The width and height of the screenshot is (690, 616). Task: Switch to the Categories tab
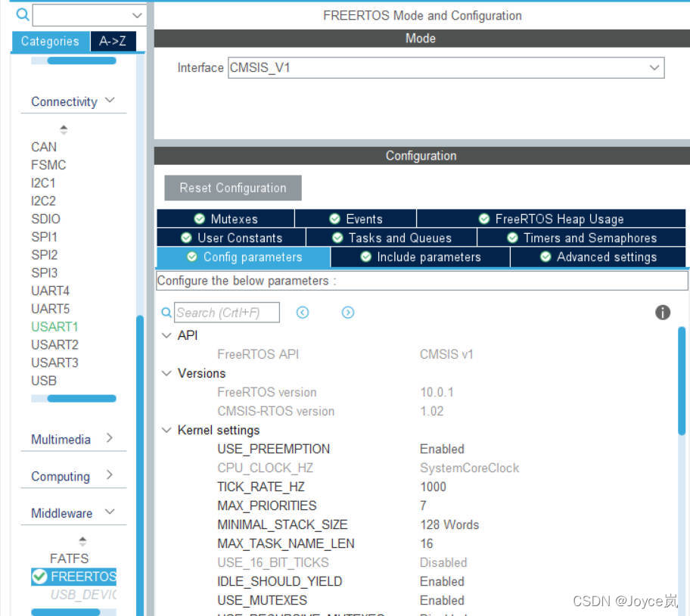pos(50,41)
